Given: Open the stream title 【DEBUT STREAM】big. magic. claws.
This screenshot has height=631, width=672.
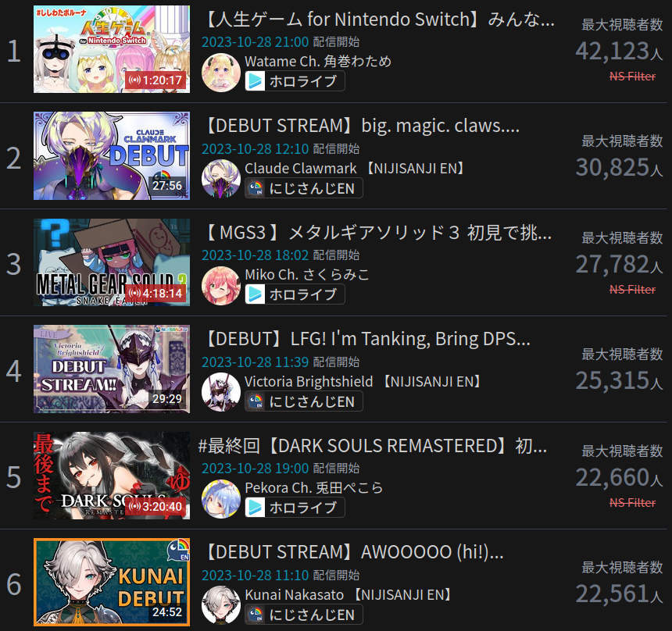Looking at the screenshot, I should 362,126.
